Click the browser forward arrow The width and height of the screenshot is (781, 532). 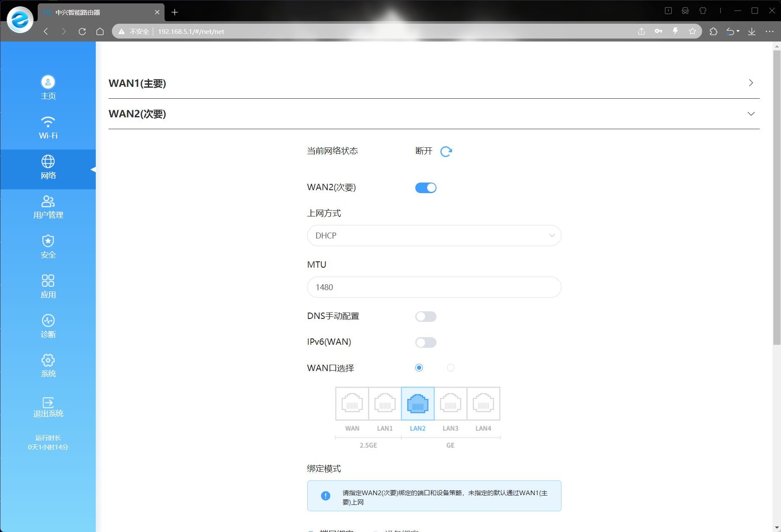[64, 31]
